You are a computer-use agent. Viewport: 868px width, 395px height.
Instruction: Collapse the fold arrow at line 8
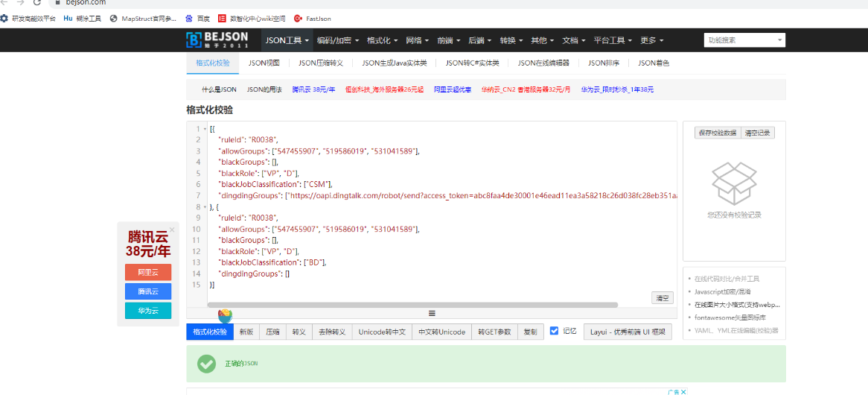(205, 206)
